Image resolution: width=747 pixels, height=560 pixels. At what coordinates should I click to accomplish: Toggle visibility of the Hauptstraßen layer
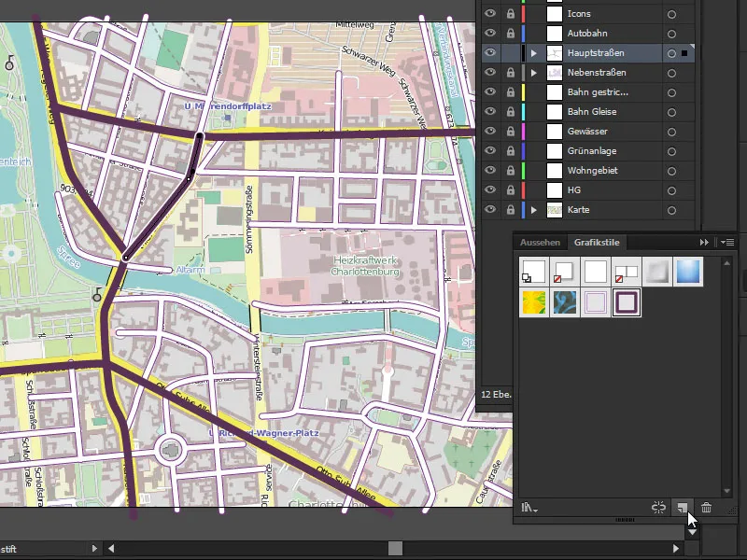tap(489, 52)
